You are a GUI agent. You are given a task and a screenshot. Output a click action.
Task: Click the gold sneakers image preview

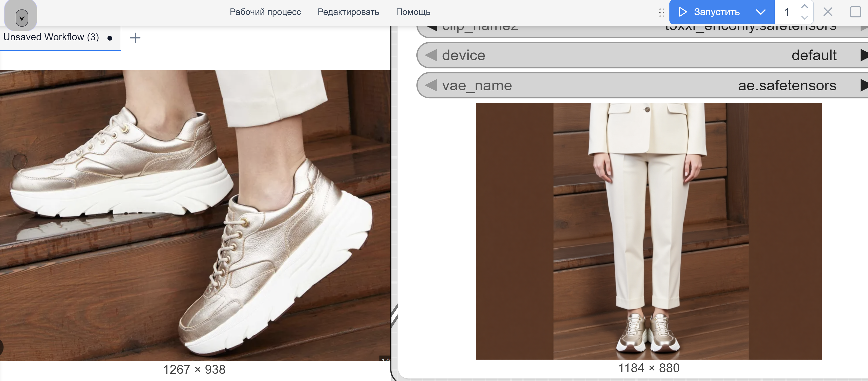coord(195,216)
